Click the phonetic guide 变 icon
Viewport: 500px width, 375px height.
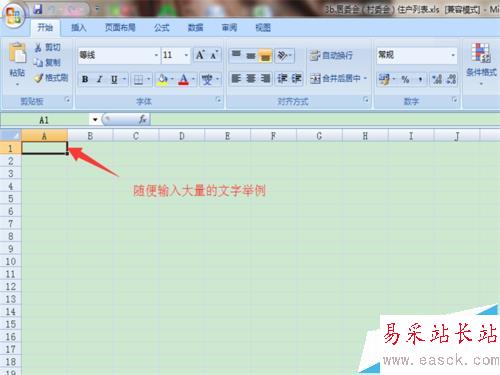pyautogui.click(x=207, y=79)
